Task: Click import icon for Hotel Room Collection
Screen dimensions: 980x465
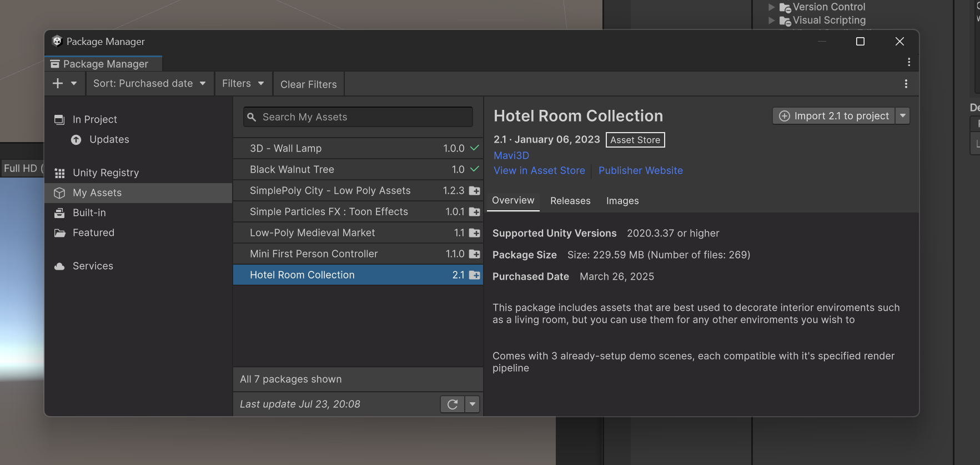Action: 475,275
